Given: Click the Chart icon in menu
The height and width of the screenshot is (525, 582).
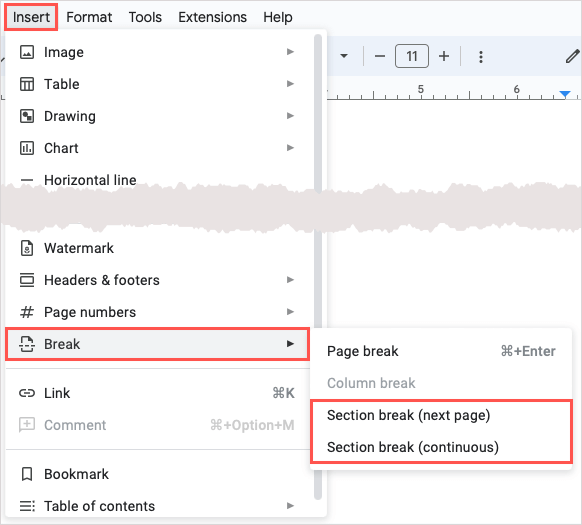Looking at the screenshot, I should click(x=27, y=148).
